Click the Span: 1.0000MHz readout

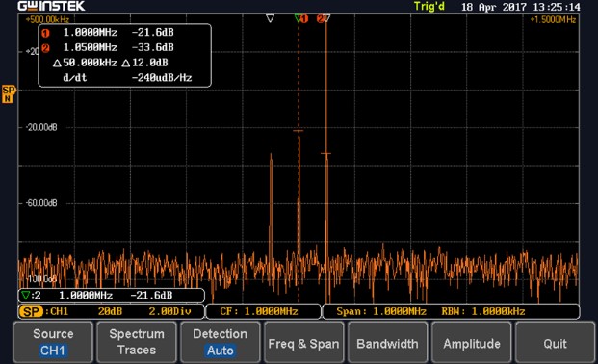coord(381,311)
